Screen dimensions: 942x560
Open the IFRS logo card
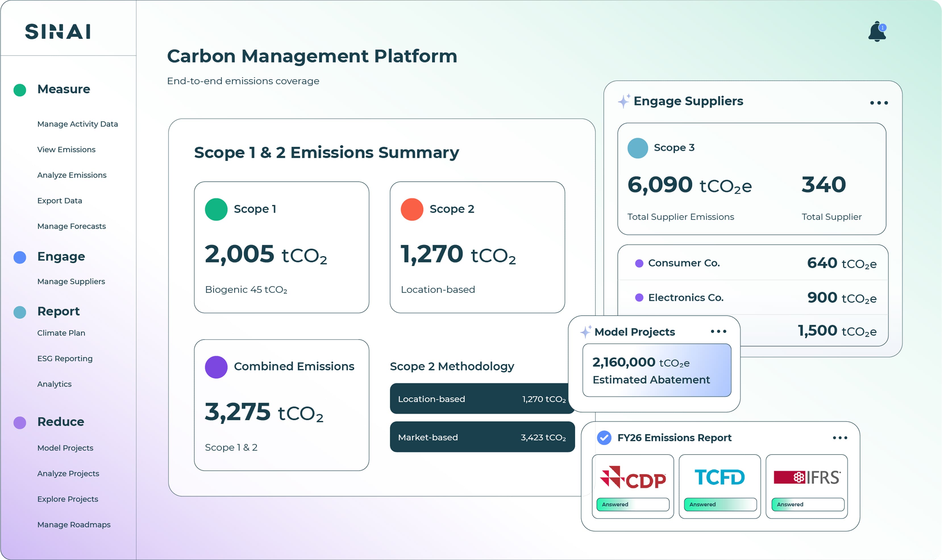806,486
